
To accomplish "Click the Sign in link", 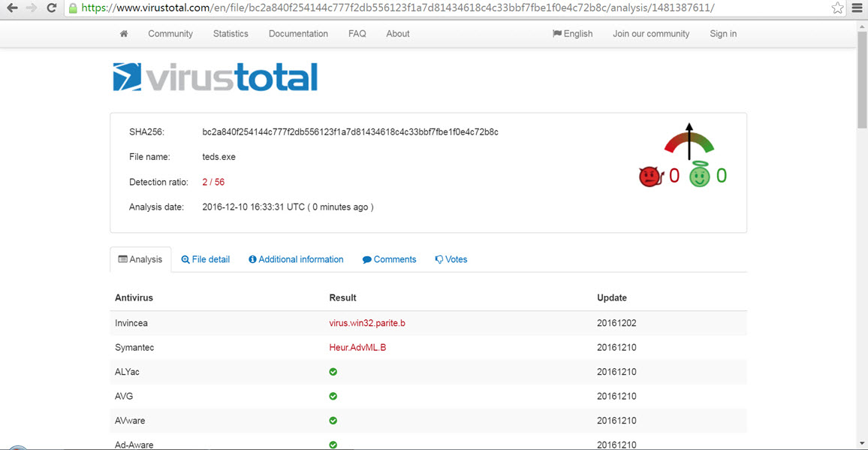I will click(723, 34).
